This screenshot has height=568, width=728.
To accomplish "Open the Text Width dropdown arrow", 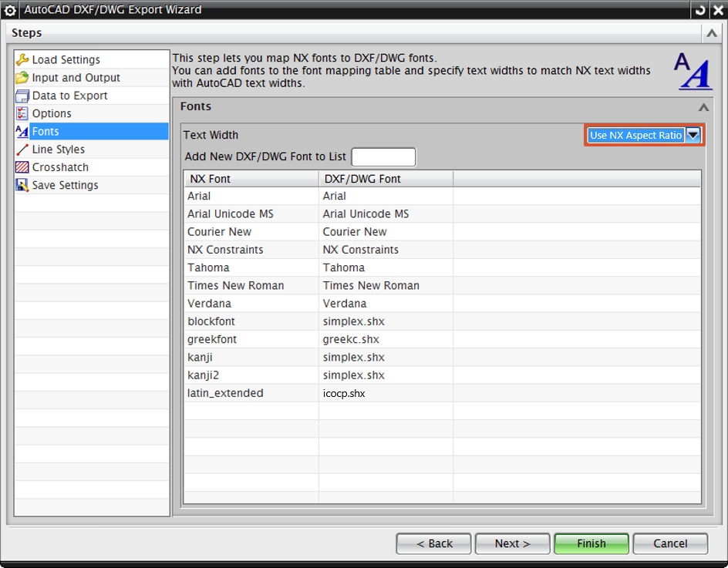I will point(693,135).
